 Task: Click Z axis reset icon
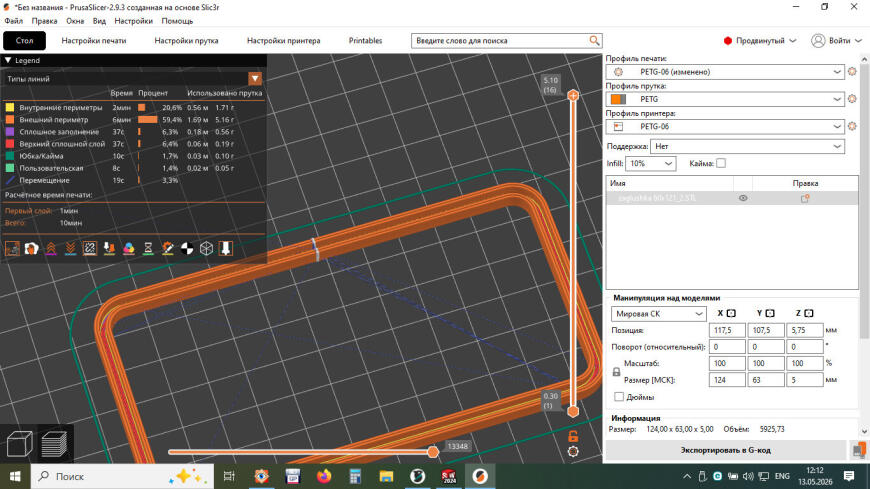pos(809,314)
